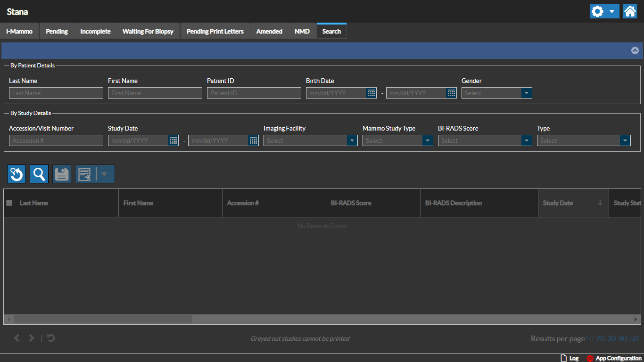
Task: Click the floppy disk save icon
Action: point(62,174)
